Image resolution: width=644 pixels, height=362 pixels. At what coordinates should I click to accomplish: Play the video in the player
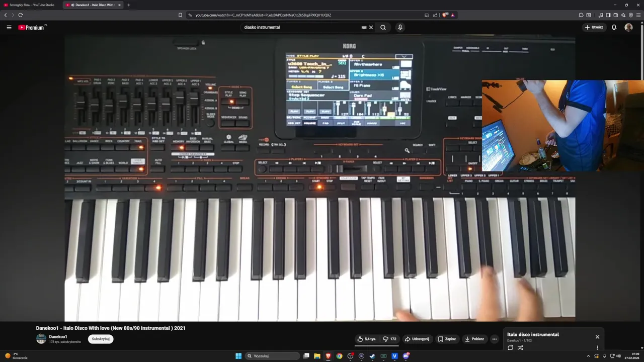click(x=319, y=178)
